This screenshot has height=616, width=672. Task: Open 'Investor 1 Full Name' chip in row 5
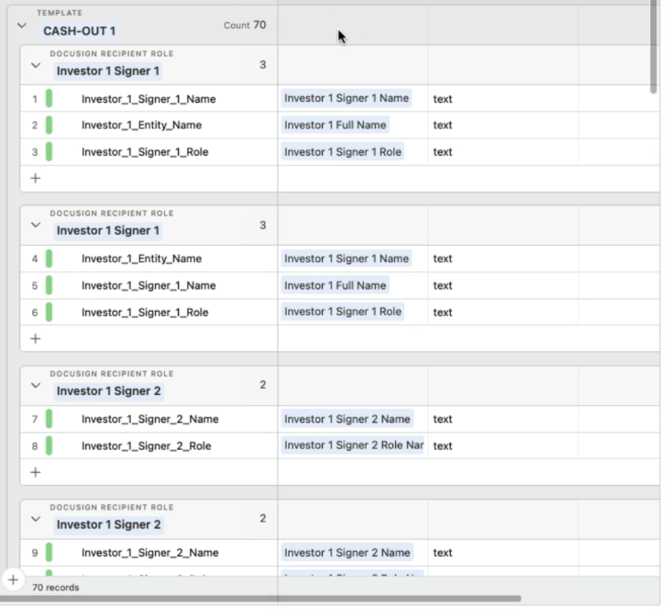(336, 286)
